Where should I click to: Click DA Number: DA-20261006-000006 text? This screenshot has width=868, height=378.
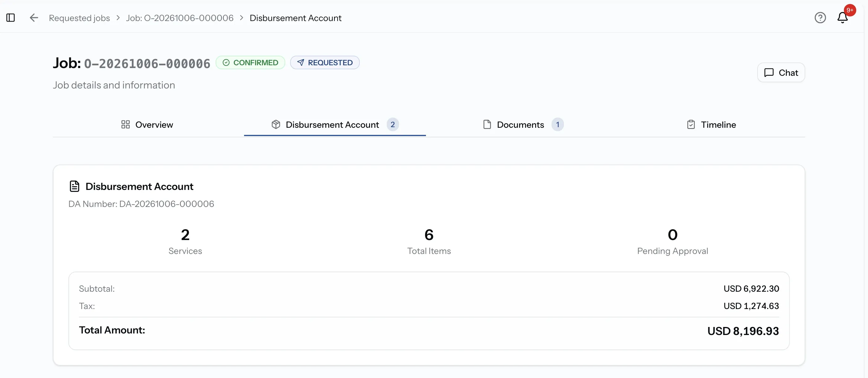(141, 204)
